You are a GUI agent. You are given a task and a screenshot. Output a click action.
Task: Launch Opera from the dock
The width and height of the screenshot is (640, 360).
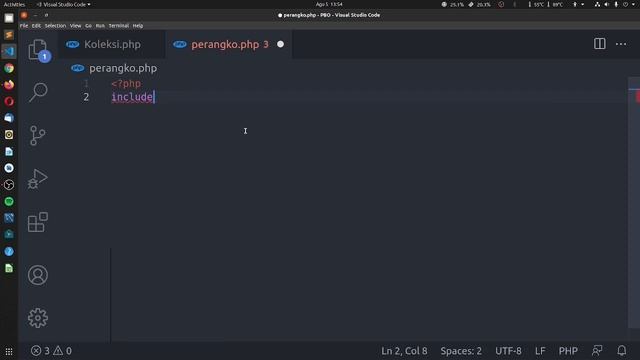tap(9, 101)
